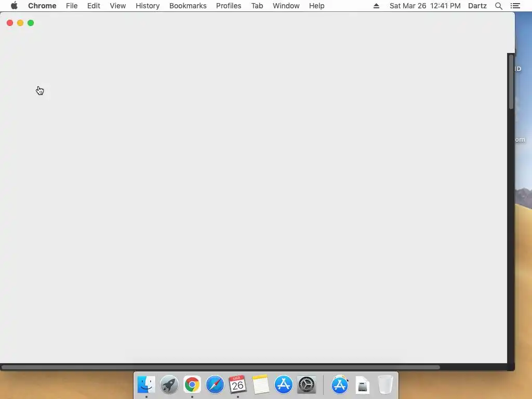Open the Chrome application menu
This screenshot has width=532, height=399.
pyautogui.click(x=42, y=6)
